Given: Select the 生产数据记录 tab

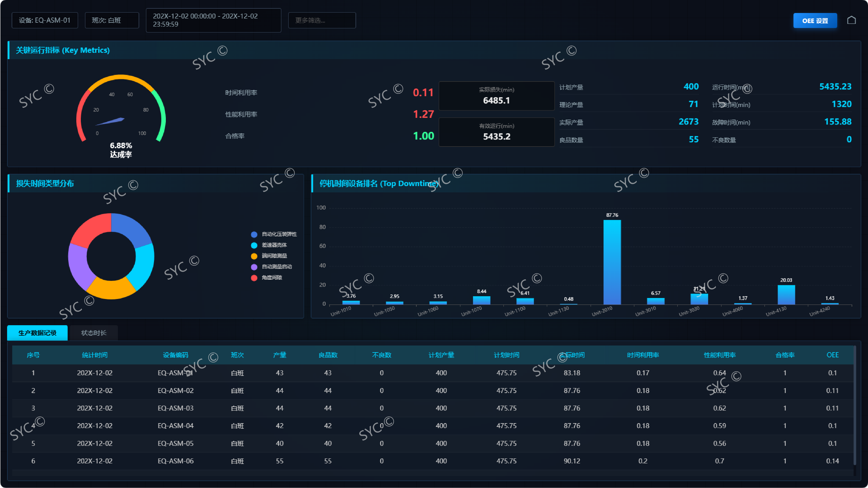Looking at the screenshot, I should point(37,333).
